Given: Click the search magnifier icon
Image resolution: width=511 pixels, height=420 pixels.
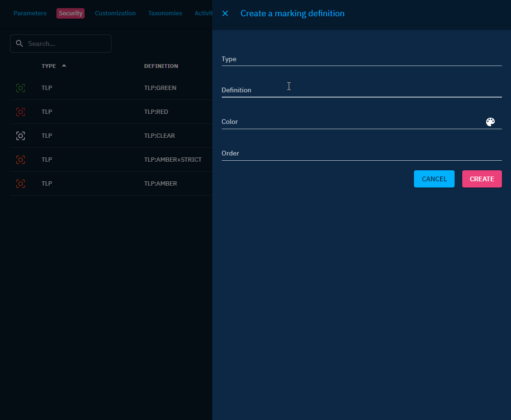Looking at the screenshot, I should tap(20, 44).
